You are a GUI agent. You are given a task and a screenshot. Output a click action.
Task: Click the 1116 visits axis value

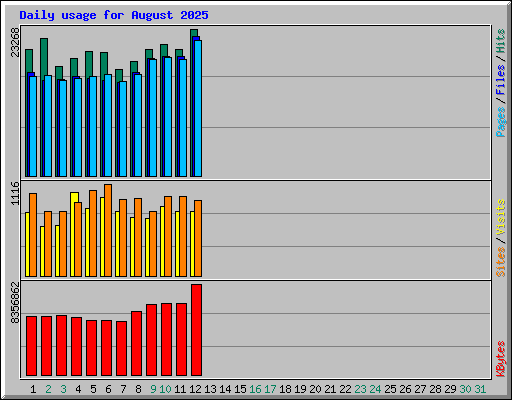pos(15,193)
